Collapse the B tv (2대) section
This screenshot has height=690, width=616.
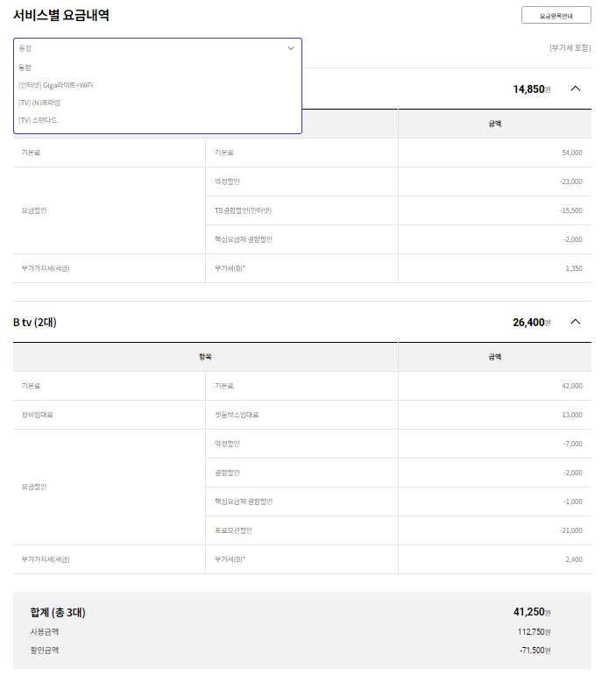(x=575, y=322)
